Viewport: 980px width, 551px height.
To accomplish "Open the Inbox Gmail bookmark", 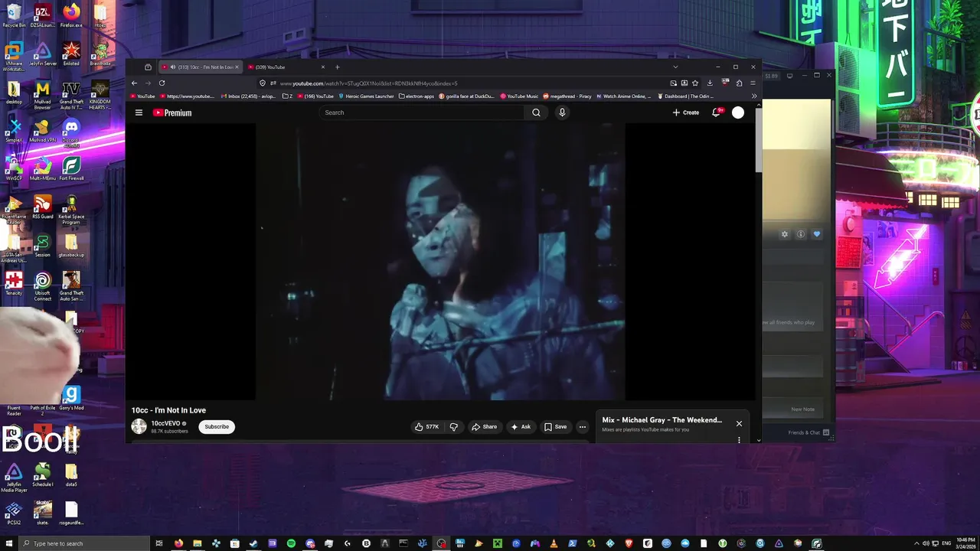I will coord(250,96).
